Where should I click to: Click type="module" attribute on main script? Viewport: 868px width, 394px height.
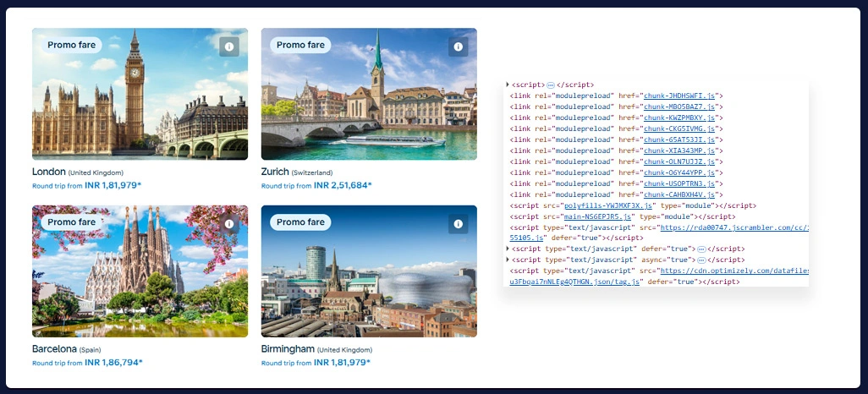(x=665, y=216)
